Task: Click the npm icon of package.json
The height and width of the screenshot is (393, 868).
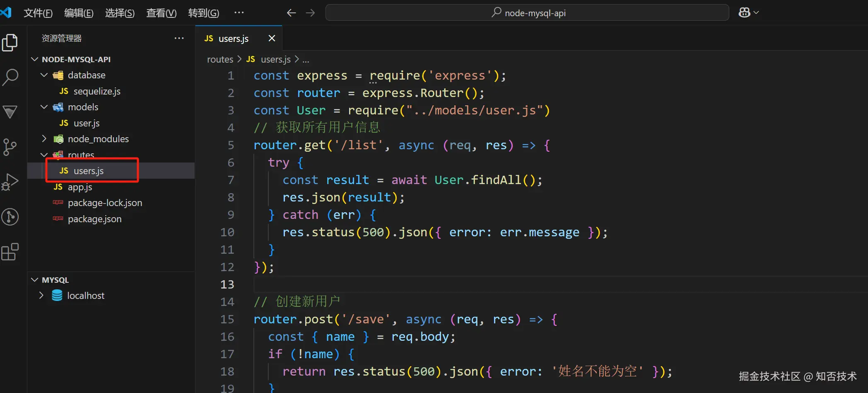Action: (x=58, y=219)
